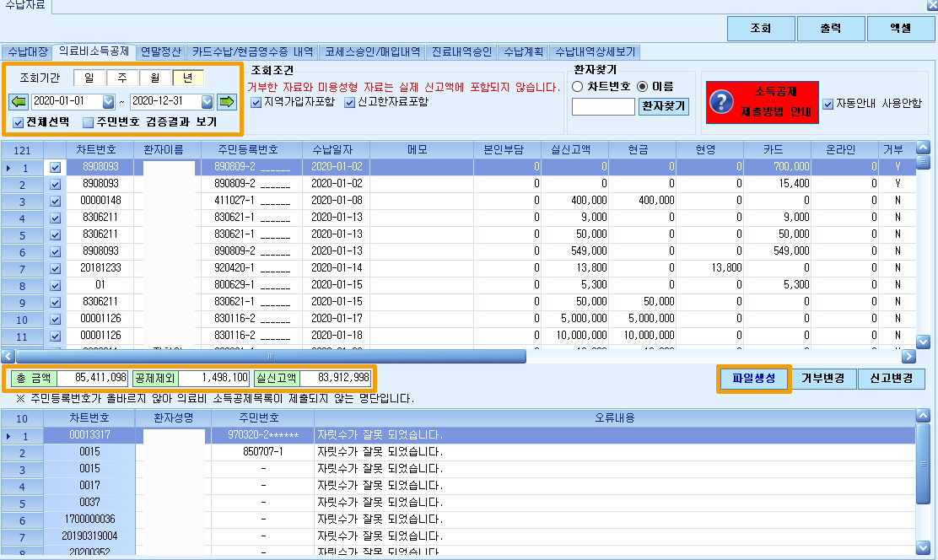This screenshot has width=938, height=560.
Task: Click 파일생성 button
Action: (754, 378)
